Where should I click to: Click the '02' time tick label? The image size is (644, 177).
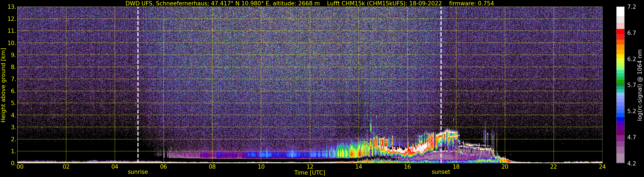(66, 167)
